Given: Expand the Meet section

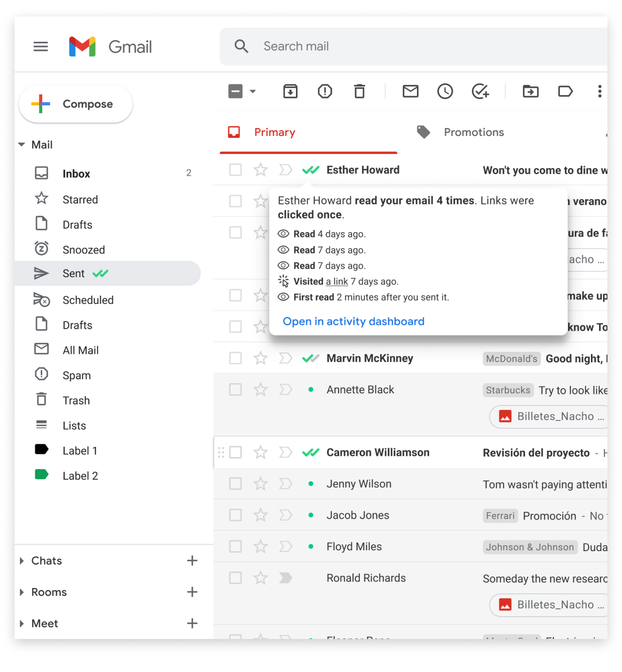Looking at the screenshot, I should click(x=21, y=623).
